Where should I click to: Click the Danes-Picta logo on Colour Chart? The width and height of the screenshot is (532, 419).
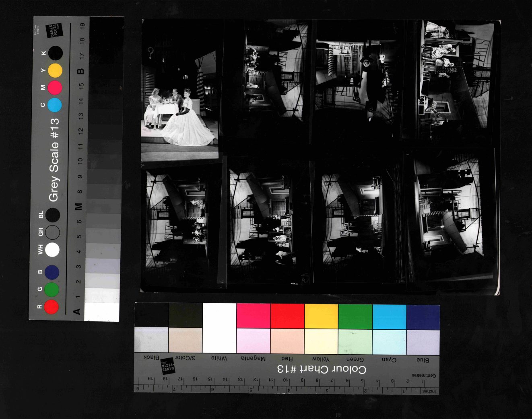pyautogui.click(x=168, y=366)
